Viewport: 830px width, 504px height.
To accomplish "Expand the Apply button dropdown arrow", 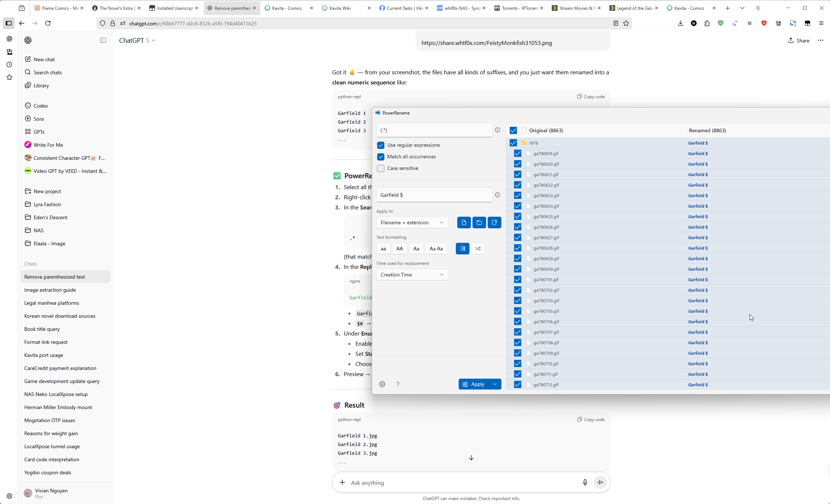I will tap(495, 384).
